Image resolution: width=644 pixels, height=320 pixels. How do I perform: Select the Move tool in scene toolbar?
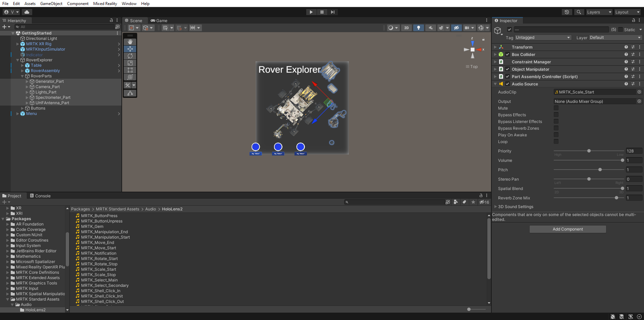(130, 49)
